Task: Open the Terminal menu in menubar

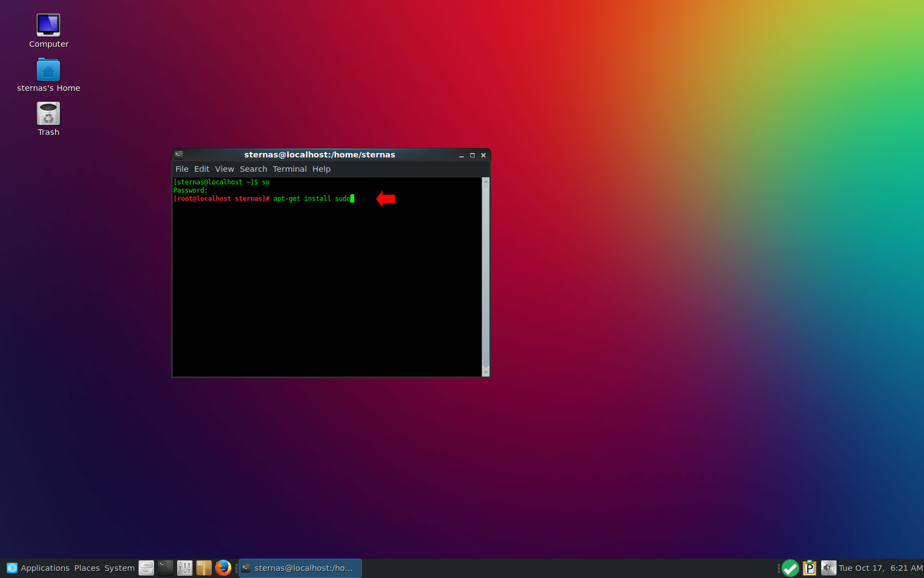Action: pos(289,169)
